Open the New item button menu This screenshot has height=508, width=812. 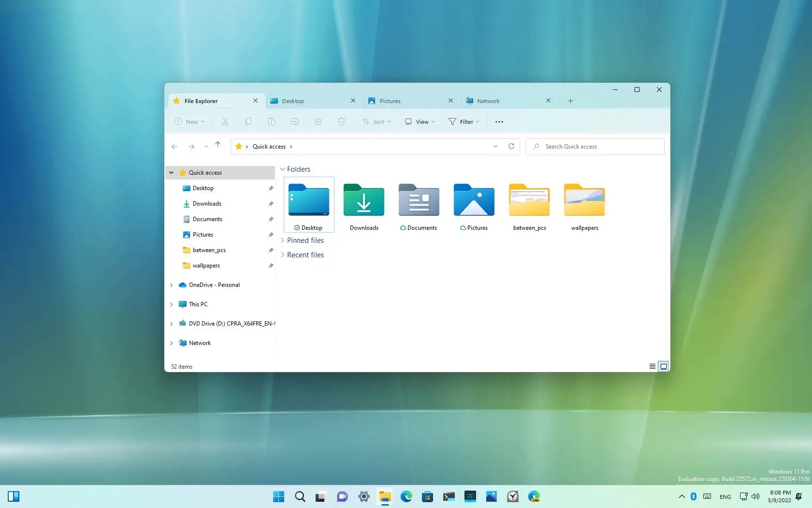[x=189, y=122]
